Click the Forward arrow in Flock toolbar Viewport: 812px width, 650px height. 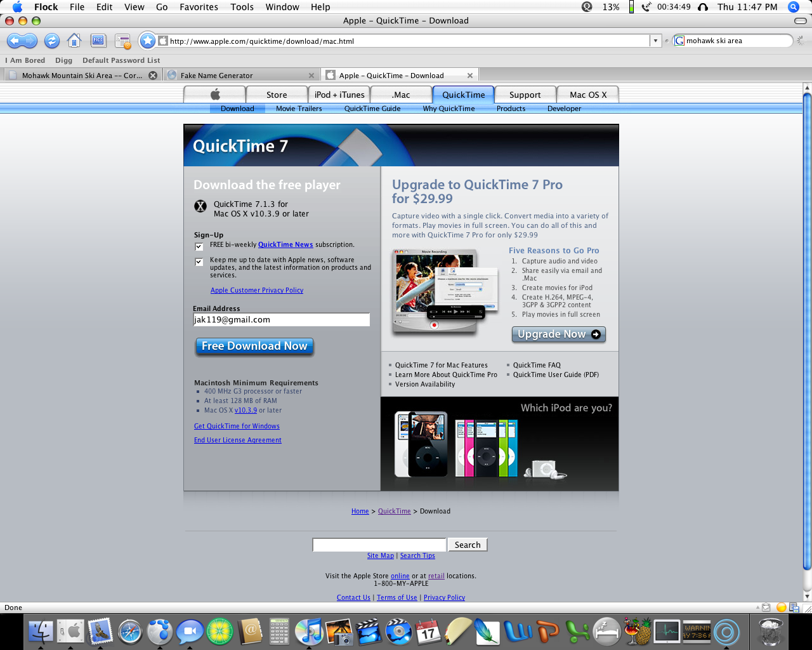coord(30,41)
